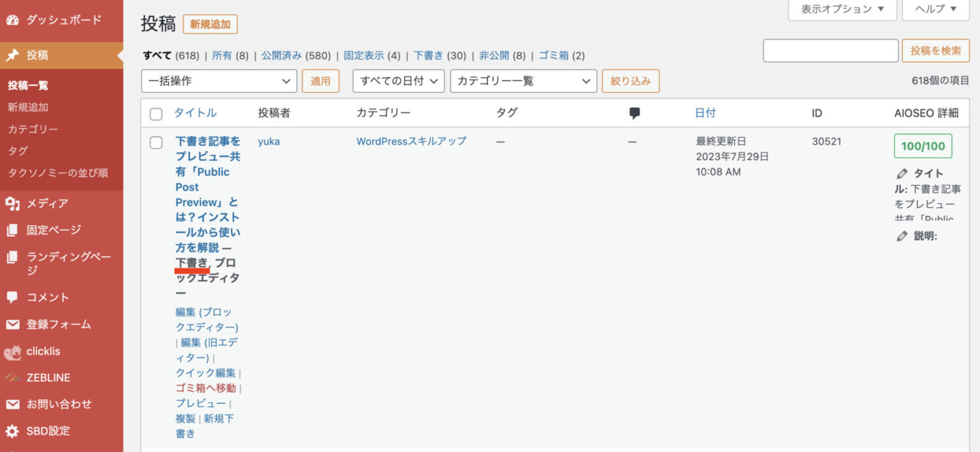Check the select-all posts checkbox

(156, 113)
